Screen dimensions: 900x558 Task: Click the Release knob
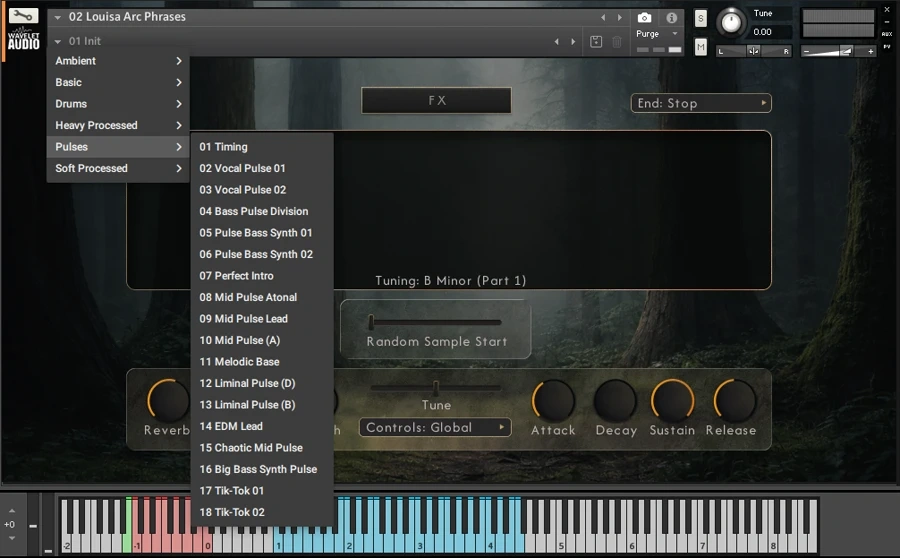(x=735, y=400)
